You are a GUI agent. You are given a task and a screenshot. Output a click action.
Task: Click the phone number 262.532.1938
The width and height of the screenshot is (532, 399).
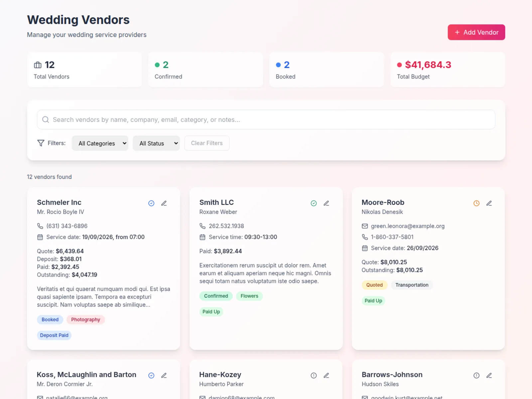tap(226, 226)
